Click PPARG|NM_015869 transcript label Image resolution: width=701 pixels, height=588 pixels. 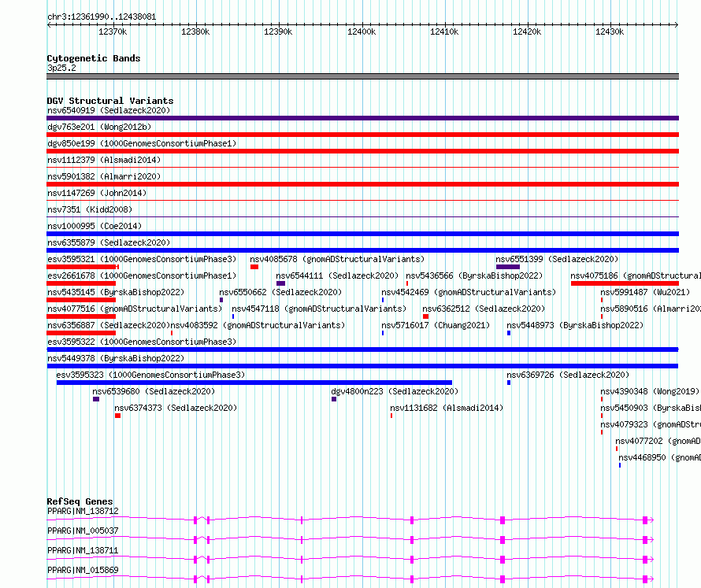coord(83,570)
